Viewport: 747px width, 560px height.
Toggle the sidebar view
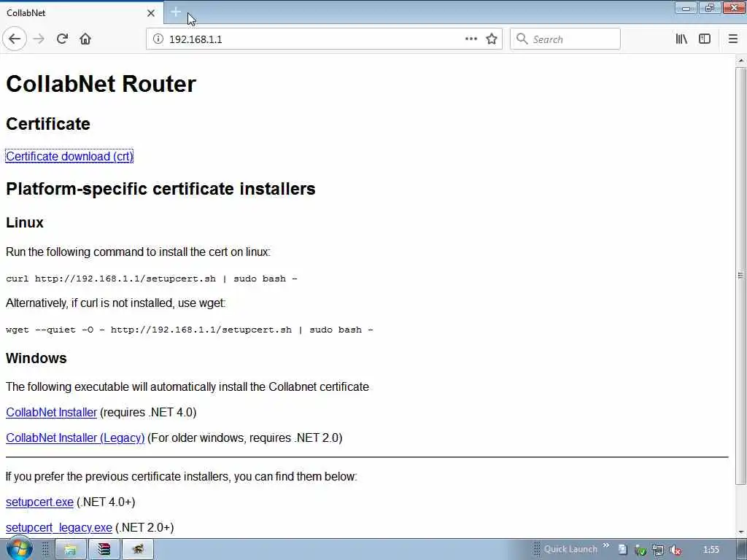[x=705, y=39]
